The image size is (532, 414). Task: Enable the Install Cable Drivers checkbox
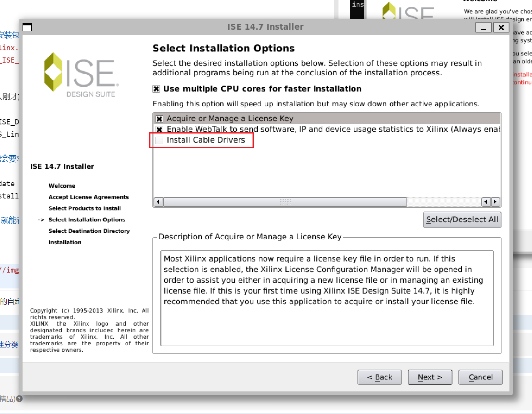[160, 140]
